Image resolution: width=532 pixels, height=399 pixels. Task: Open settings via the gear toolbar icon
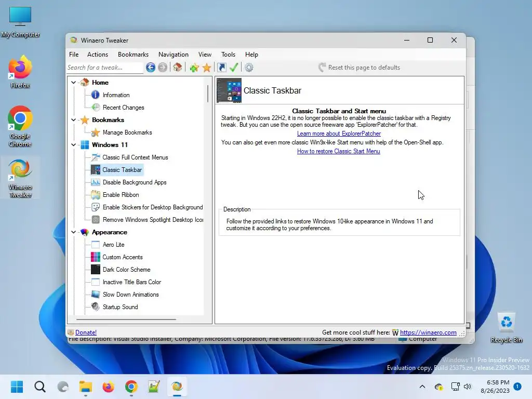click(249, 68)
